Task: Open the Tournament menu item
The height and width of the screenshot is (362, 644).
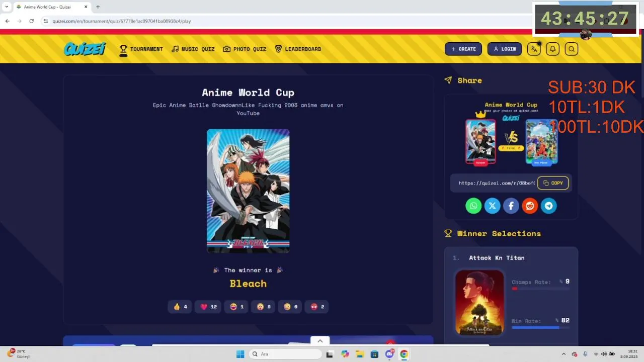Action: click(x=141, y=49)
